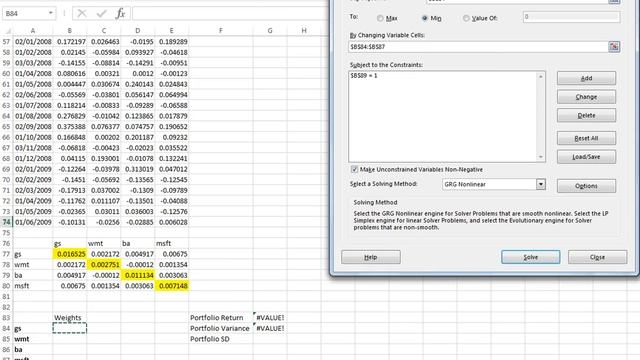Click the formula bar input area
Screen dimensions: 640x360
pyautogui.click(x=231, y=13)
